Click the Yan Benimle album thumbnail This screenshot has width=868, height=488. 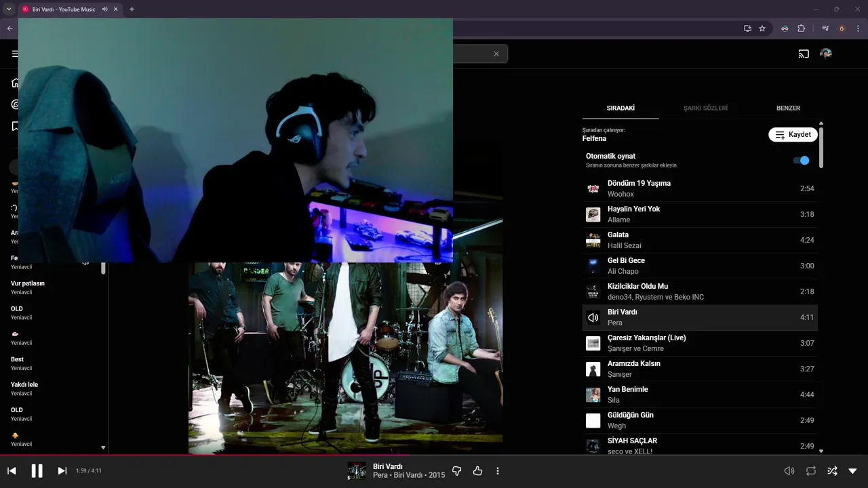click(x=593, y=394)
